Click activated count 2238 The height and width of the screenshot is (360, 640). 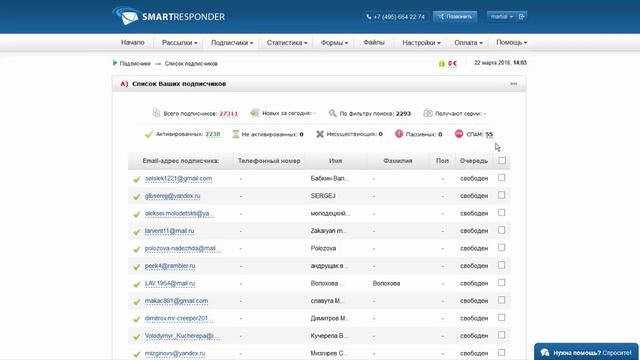coord(213,134)
